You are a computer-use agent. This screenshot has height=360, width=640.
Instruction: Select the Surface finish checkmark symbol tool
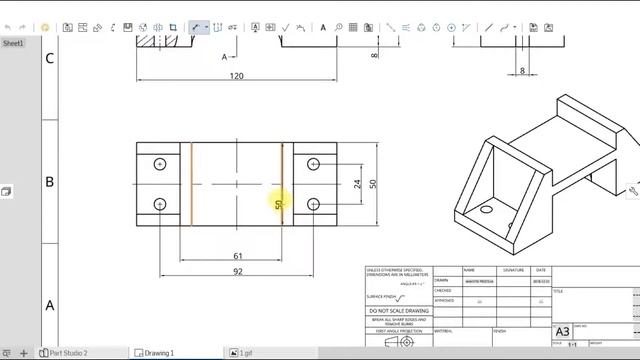285,27
